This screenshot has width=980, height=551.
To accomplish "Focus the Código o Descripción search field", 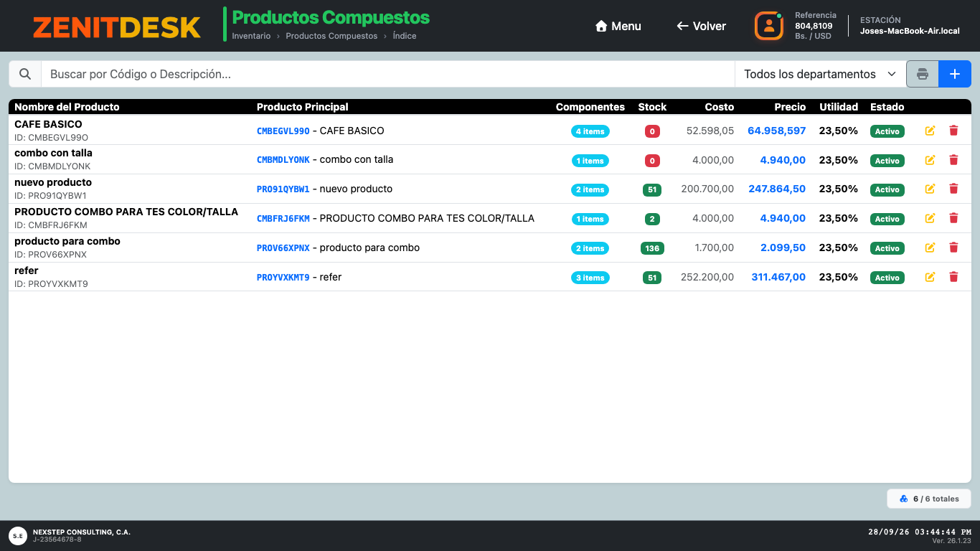I will [x=388, y=74].
